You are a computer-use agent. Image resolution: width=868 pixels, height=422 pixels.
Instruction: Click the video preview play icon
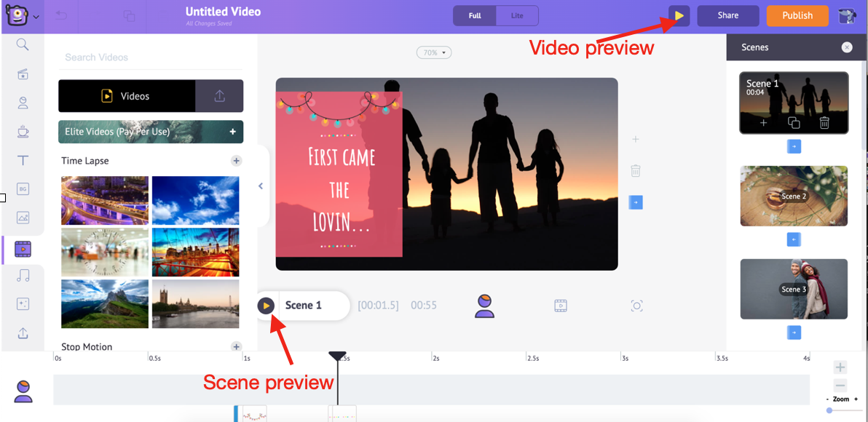(679, 16)
